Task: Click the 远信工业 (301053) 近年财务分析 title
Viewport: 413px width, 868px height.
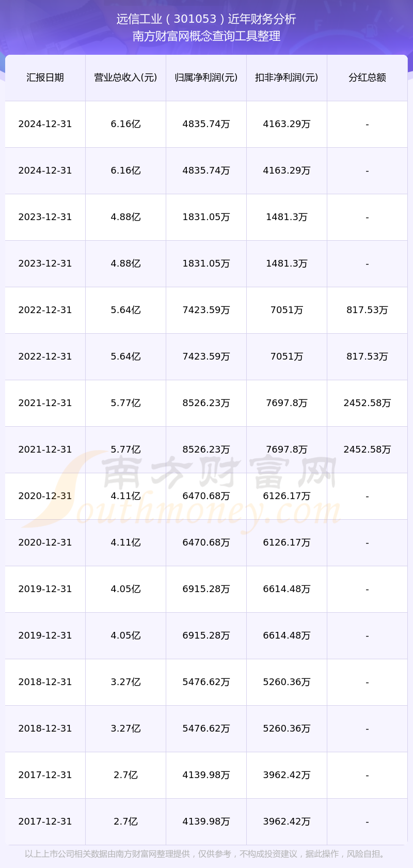Action: 206,19
